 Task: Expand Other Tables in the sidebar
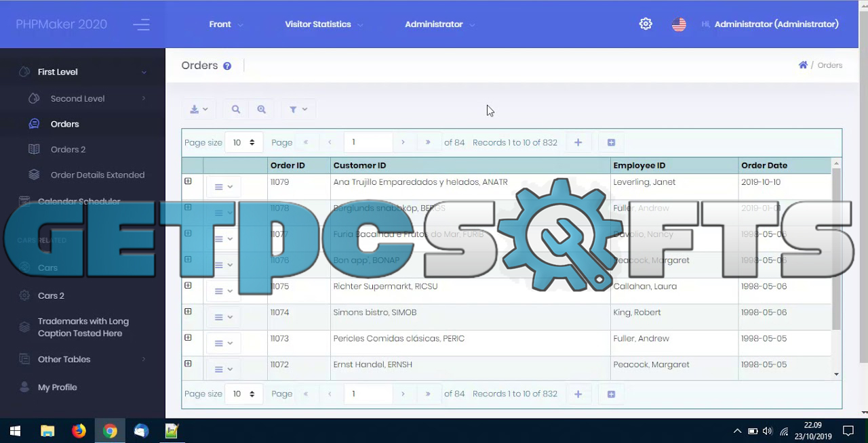pos(83,359)
